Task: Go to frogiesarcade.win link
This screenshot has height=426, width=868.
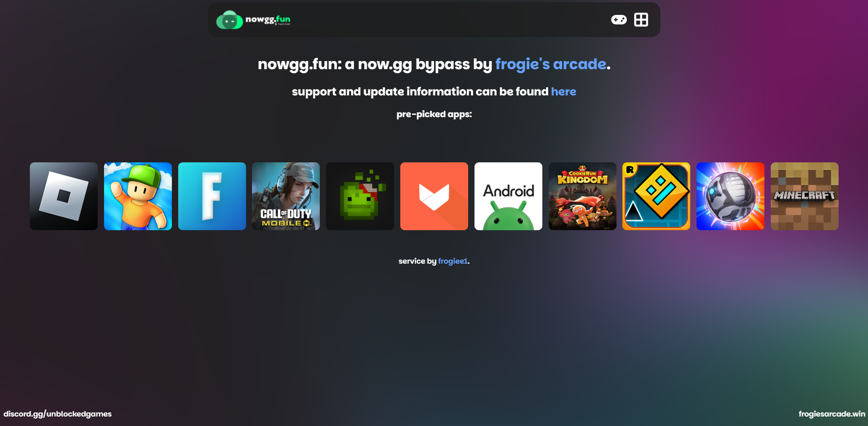Action: point(831,414)
